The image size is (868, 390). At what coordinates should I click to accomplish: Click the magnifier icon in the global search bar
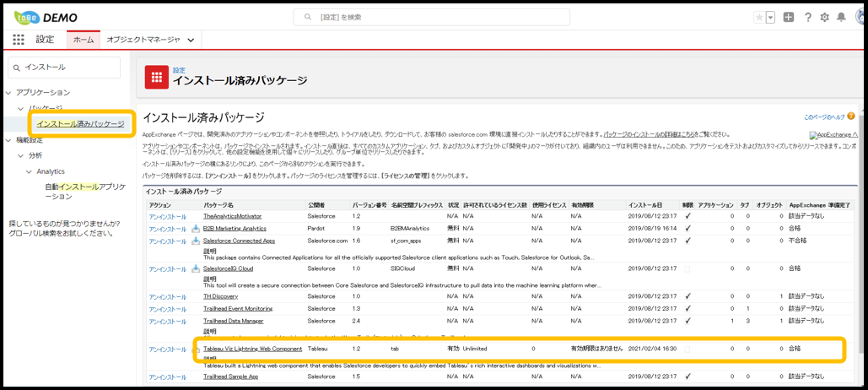click(x=308, y=17)
